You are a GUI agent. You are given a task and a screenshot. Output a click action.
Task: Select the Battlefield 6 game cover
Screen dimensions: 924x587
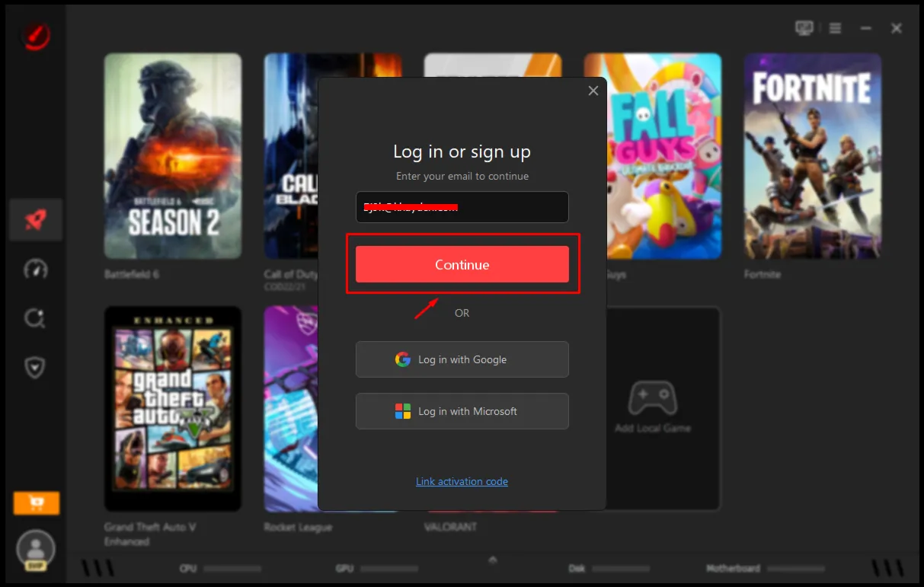click(173, 156)
